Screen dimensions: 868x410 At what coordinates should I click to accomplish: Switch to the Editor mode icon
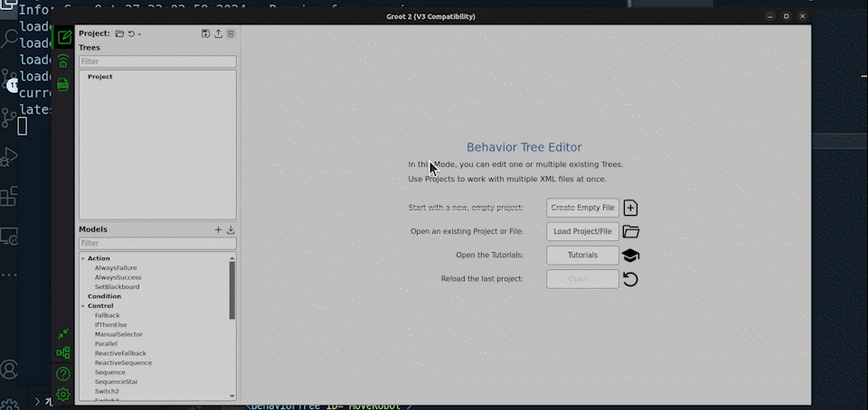(64, 38)
